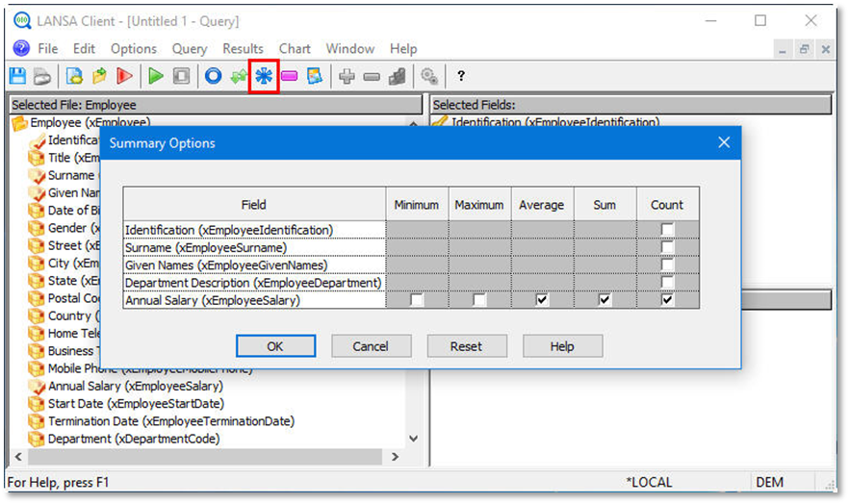Open the Chart menu
Image resolution: width=849 pixels, height=504 pixels.
coord(295,49)
